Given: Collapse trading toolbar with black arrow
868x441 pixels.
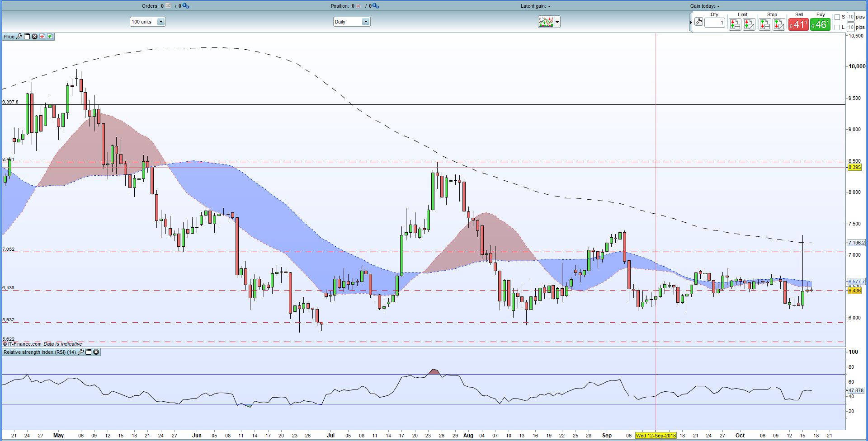Looking at the screenshot, I should (691, 22).
